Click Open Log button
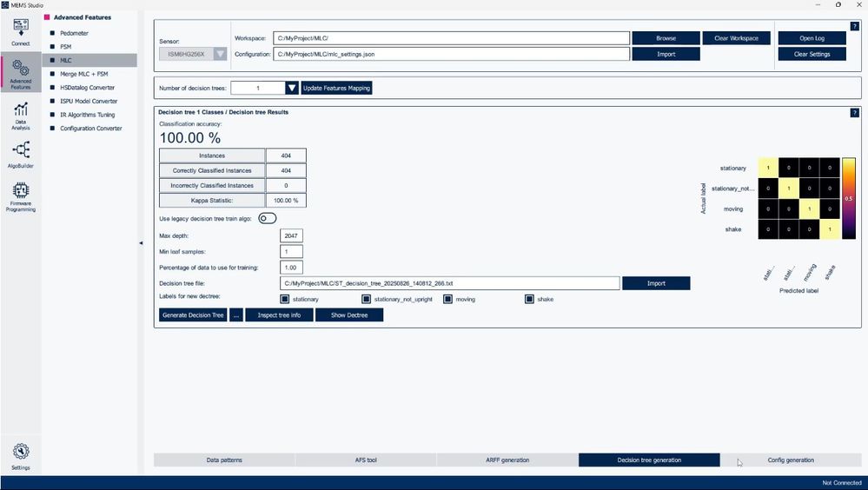This screenshot has width=868, height=490. [812, 38]
